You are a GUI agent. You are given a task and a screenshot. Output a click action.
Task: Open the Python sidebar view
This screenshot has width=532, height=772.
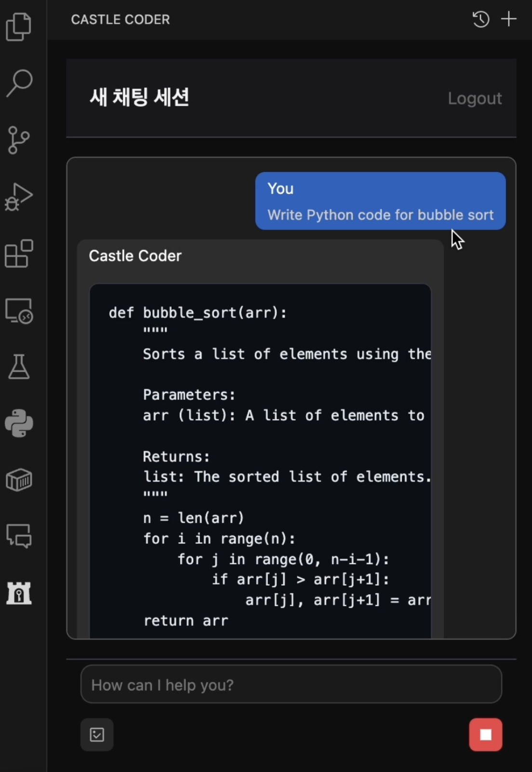click(x=19, y=423)
